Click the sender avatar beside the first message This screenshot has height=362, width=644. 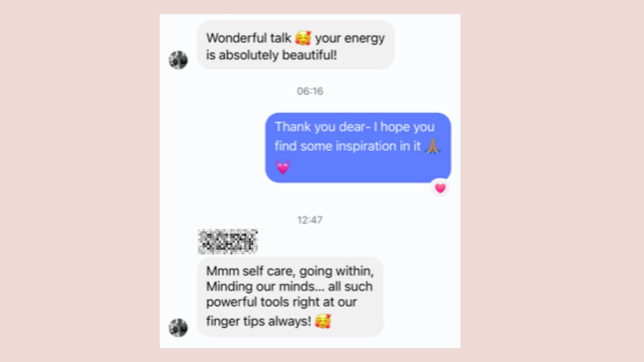178,60
